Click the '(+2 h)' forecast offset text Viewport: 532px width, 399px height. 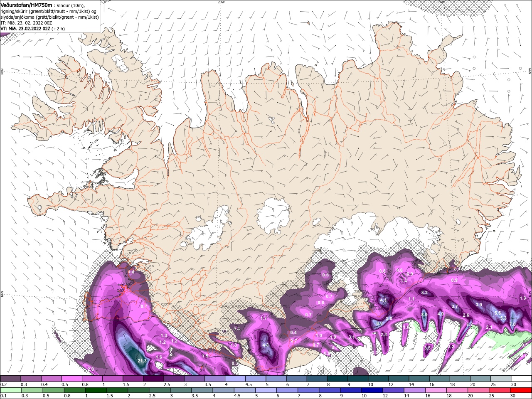pos(58,29)
